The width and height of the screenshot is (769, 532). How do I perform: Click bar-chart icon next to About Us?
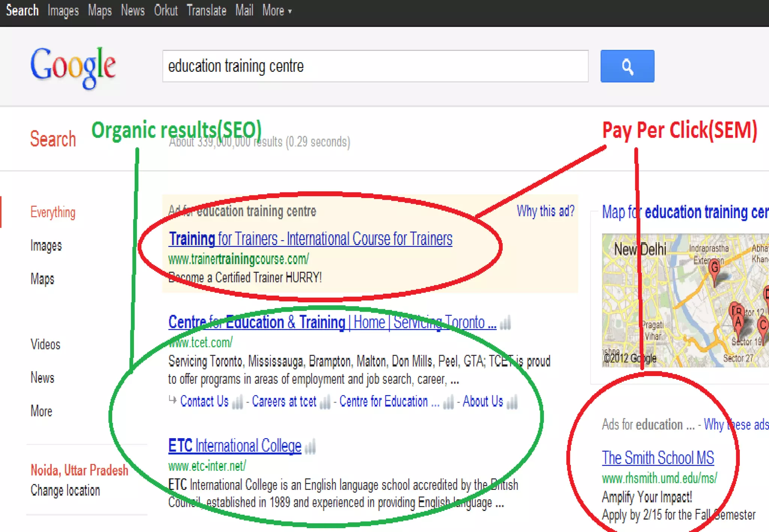click(x=512, y=402)
